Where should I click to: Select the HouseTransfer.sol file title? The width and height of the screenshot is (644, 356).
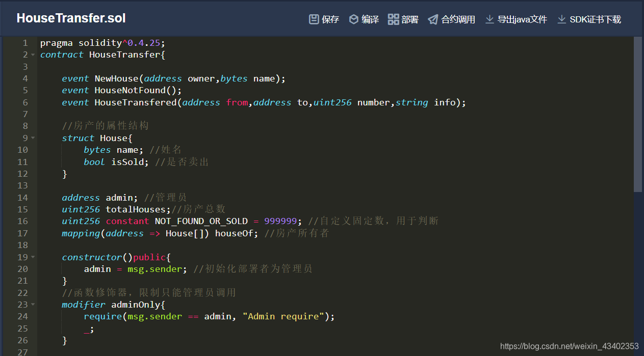(71, 18)
